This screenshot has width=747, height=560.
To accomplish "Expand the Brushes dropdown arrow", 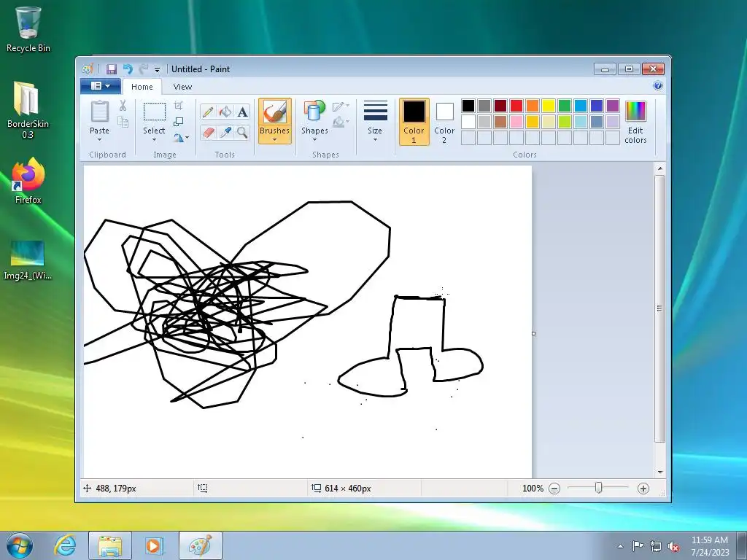I will (x=275, y=140).
